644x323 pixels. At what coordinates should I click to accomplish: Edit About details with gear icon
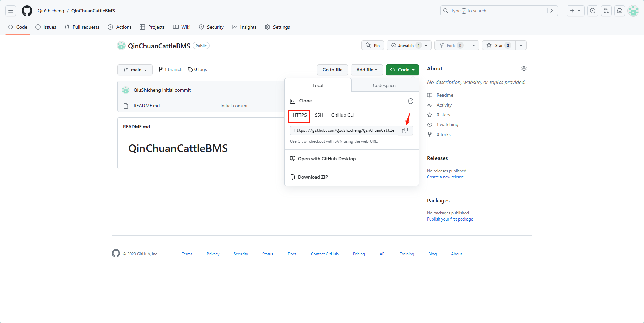pyautogui.click(x=524, y=68)
